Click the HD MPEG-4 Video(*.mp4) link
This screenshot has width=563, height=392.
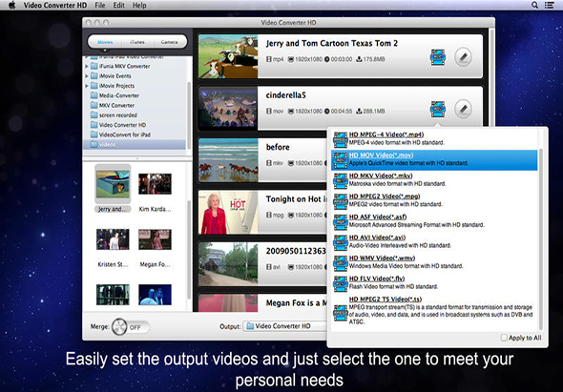coord(386,134)
